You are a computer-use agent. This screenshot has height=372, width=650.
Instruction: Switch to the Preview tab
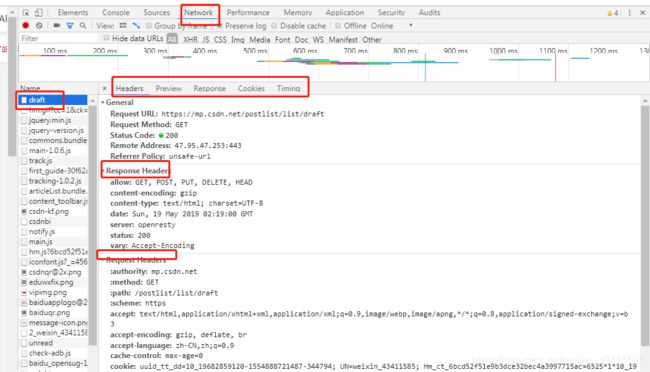[168, 88]
